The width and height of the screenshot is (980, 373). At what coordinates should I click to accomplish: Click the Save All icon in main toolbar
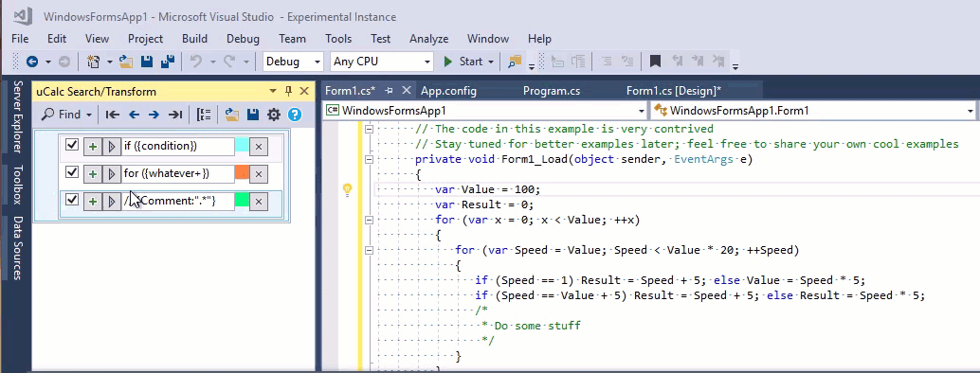point(168,62)
